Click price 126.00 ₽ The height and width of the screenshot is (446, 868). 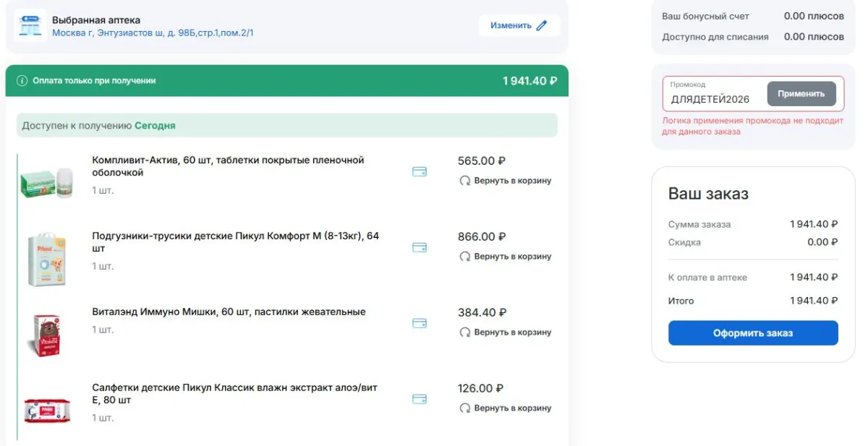tap(481, 388)
